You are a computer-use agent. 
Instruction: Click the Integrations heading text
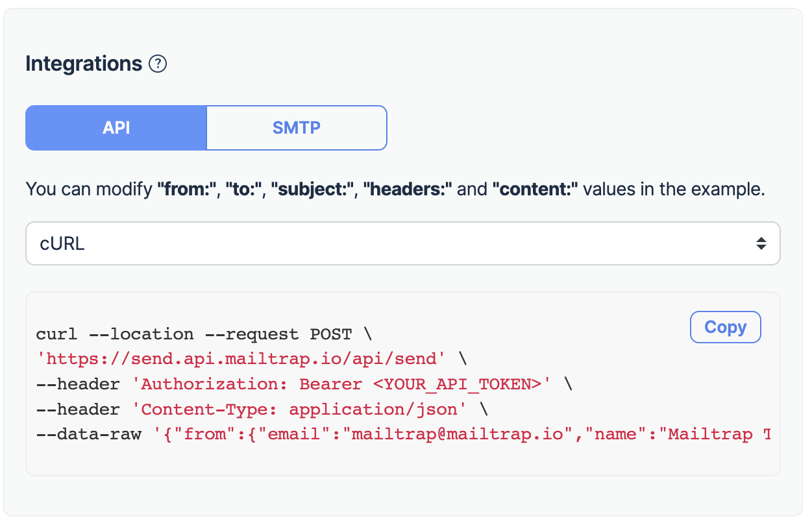click(x=84, y=64)
